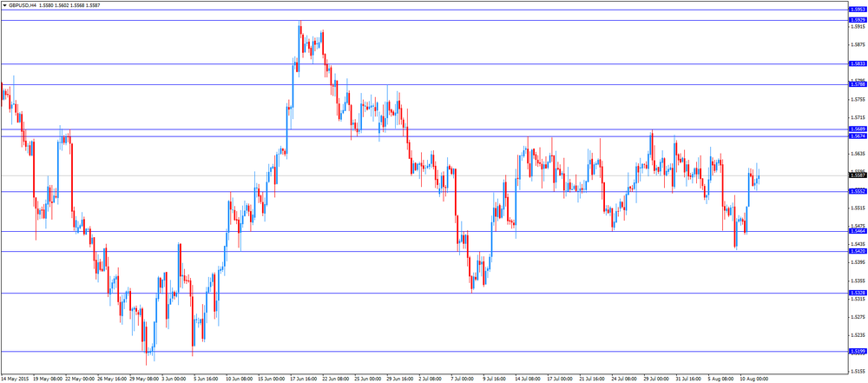This screenshot has height=383, width=868.
Task: Click the 5 Jun 16:00 time label
Action: pyautogui.click(x=207, y=380)
